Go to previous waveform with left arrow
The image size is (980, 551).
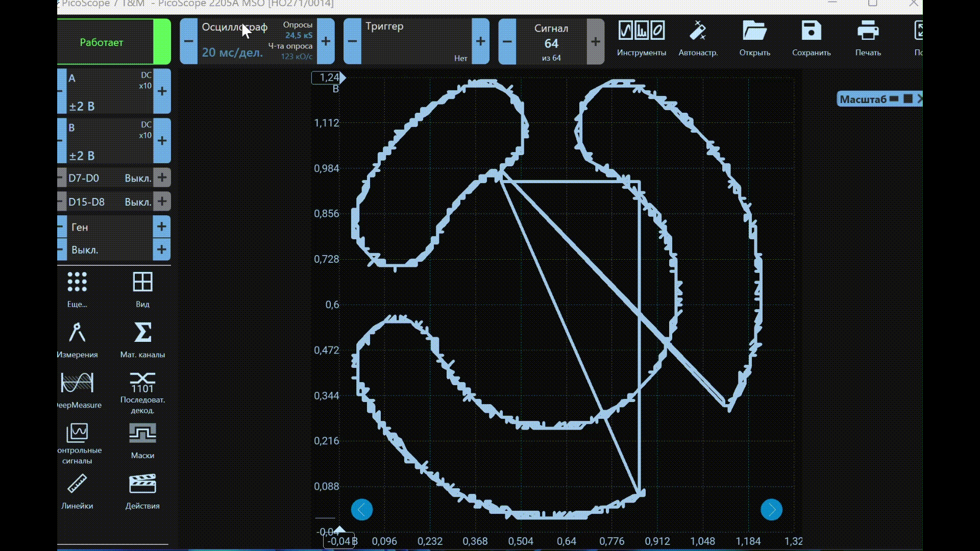(362, 510)
